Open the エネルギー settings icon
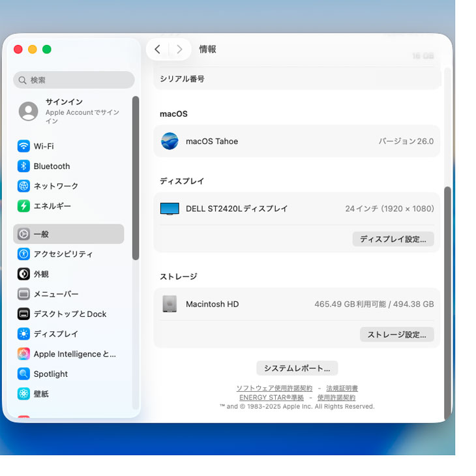 23,206
